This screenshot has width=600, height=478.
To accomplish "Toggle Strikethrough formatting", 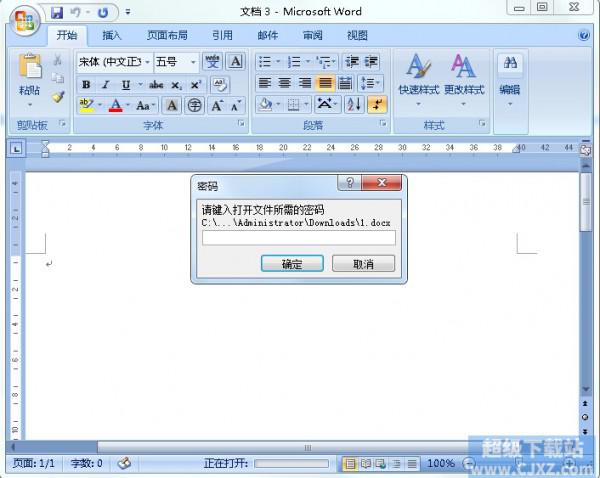I will 156,85.
